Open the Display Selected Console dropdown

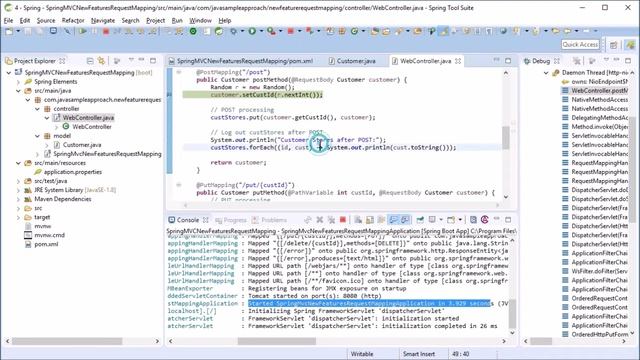441,220
